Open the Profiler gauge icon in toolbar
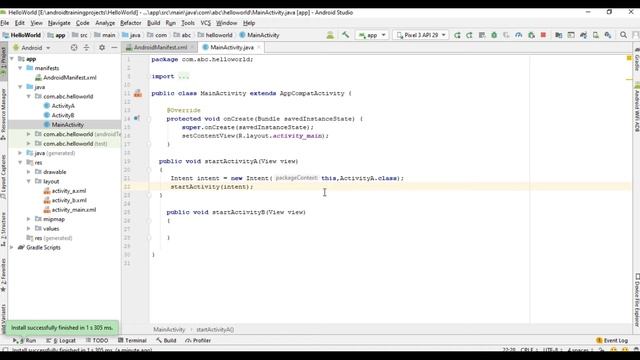640x360 pixels. [518, 35]
